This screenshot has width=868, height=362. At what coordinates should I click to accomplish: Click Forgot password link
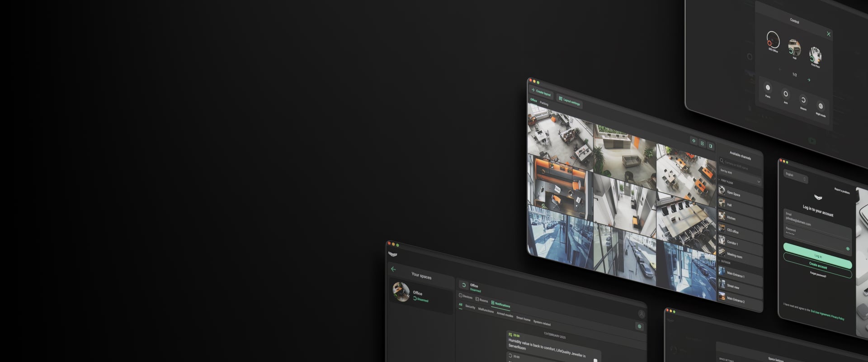pyautogui.click(x=818, y=274)
